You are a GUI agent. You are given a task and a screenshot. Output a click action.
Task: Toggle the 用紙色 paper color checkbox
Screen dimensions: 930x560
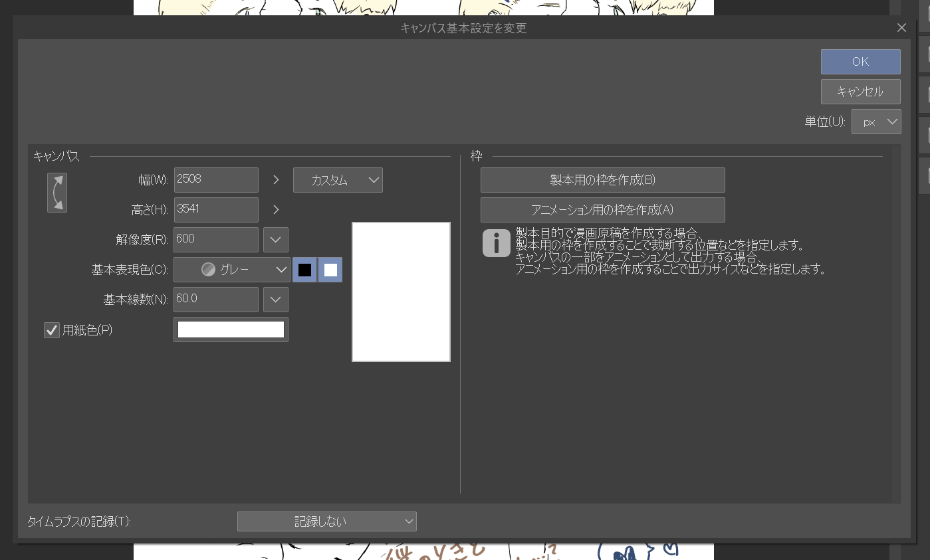pyautogui.click(x=52, y=329)
